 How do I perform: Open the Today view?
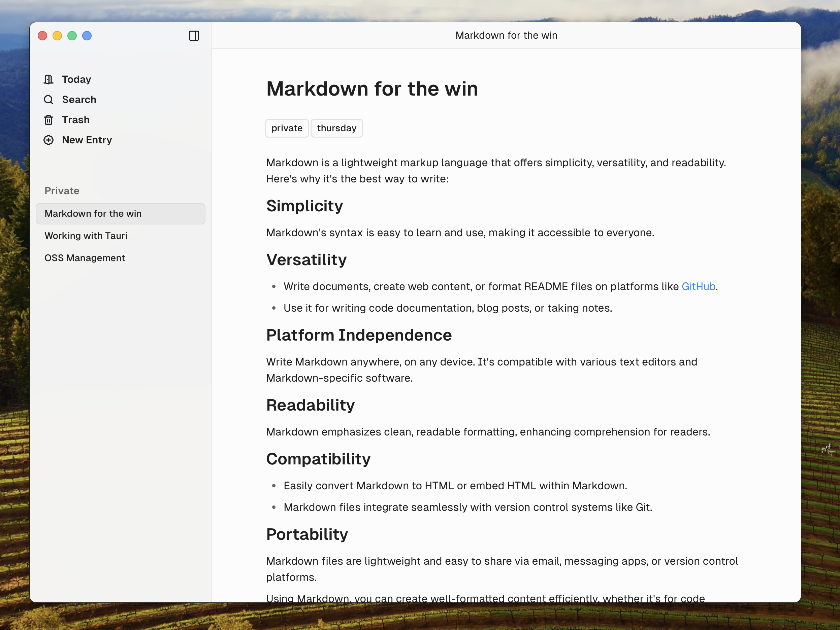click(x=76, y=79)
